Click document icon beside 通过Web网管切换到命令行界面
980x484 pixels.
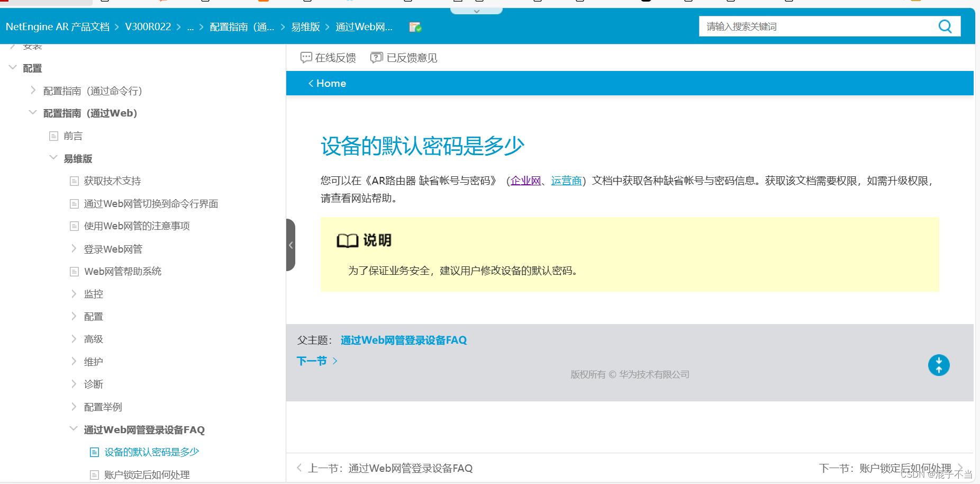(x=74, y=204)
